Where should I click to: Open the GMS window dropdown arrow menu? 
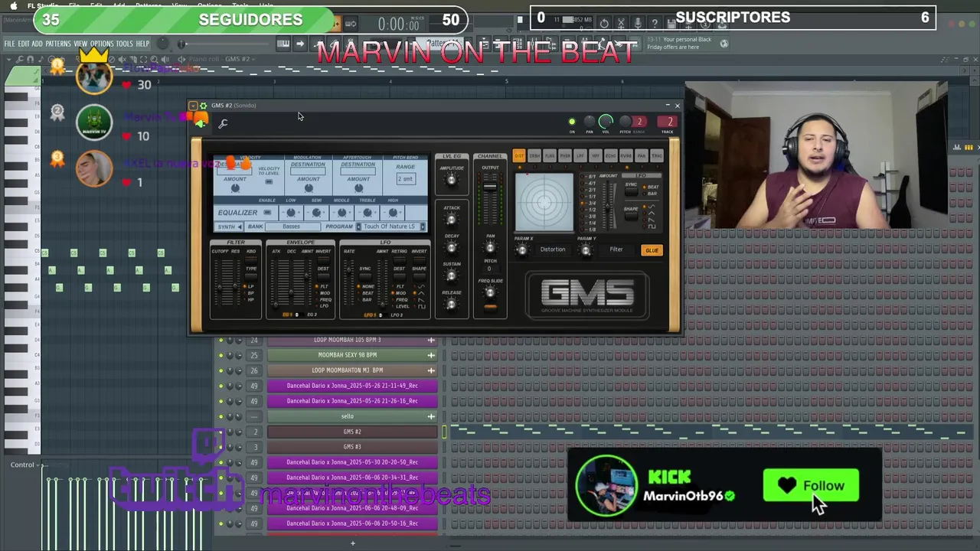(193, 106)
